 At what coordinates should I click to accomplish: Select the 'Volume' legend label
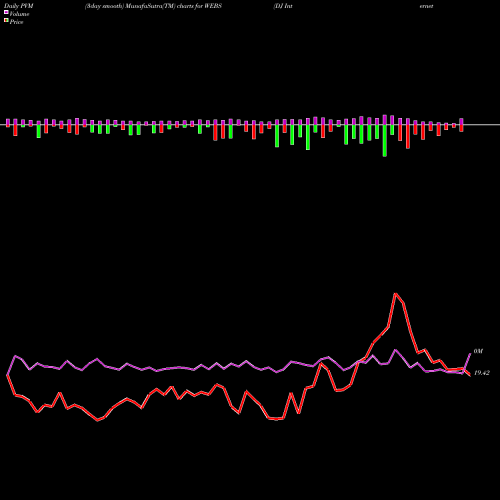coord(19,14)
